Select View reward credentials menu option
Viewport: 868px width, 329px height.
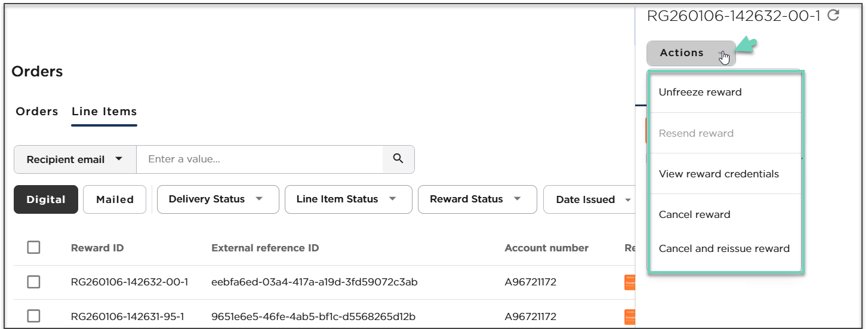[718, 174]
